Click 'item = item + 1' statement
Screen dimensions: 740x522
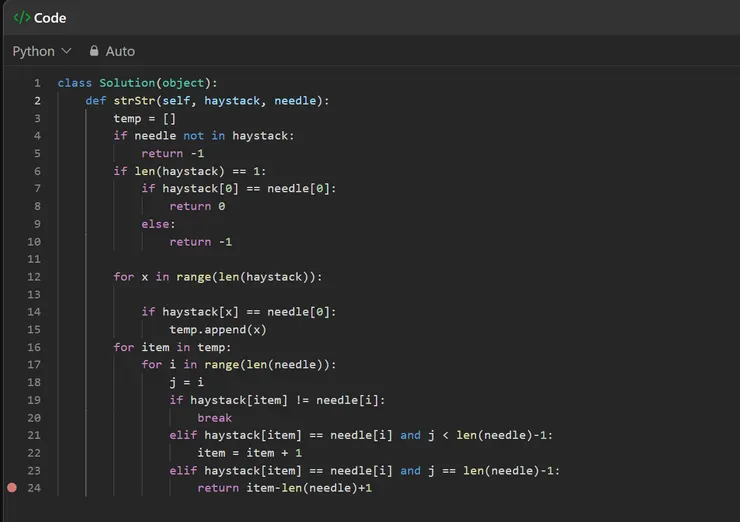250,453
